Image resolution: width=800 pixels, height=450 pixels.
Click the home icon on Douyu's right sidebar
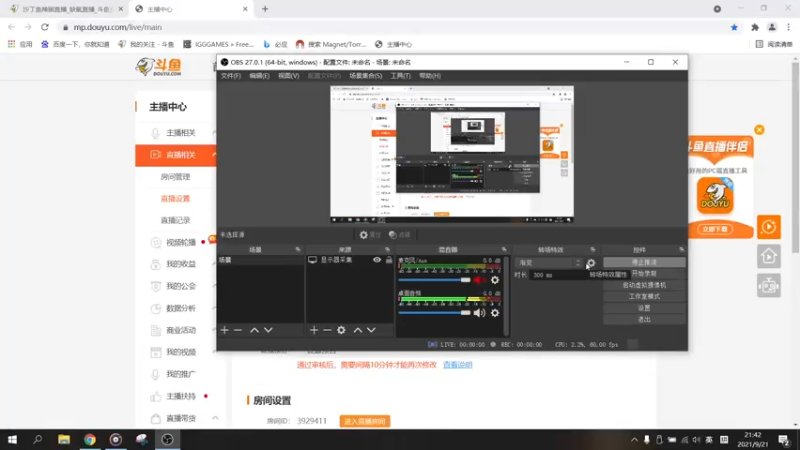click(x=769, y=256)
